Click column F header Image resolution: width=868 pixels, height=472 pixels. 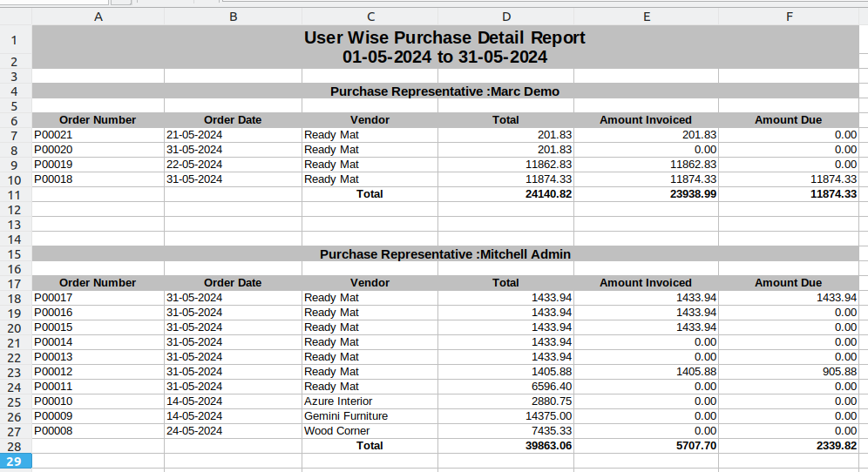click(x=788, y=17)
